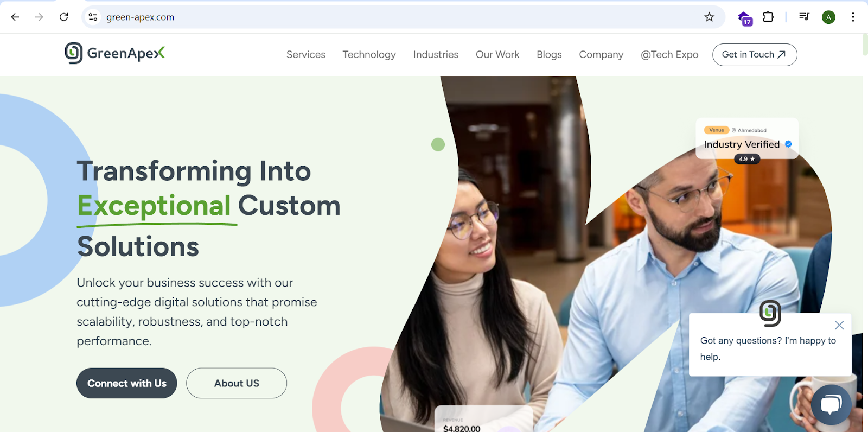Open the purple extension icon with badge 17
The image size is (868, 432).
[745, 18]
